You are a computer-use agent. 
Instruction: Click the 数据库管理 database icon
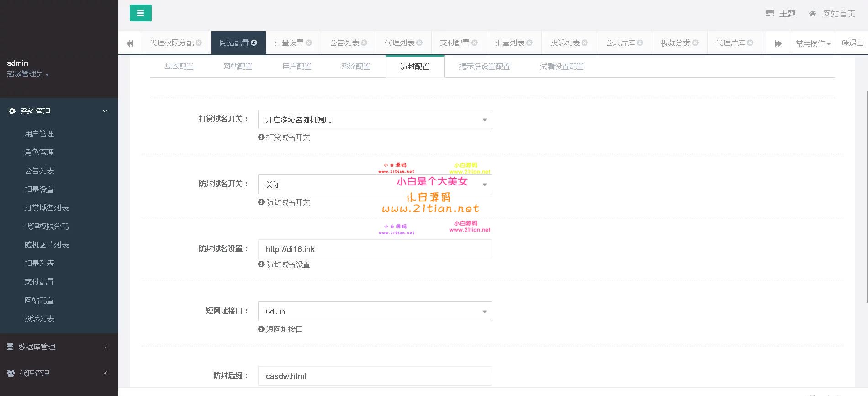pos(10,347)
